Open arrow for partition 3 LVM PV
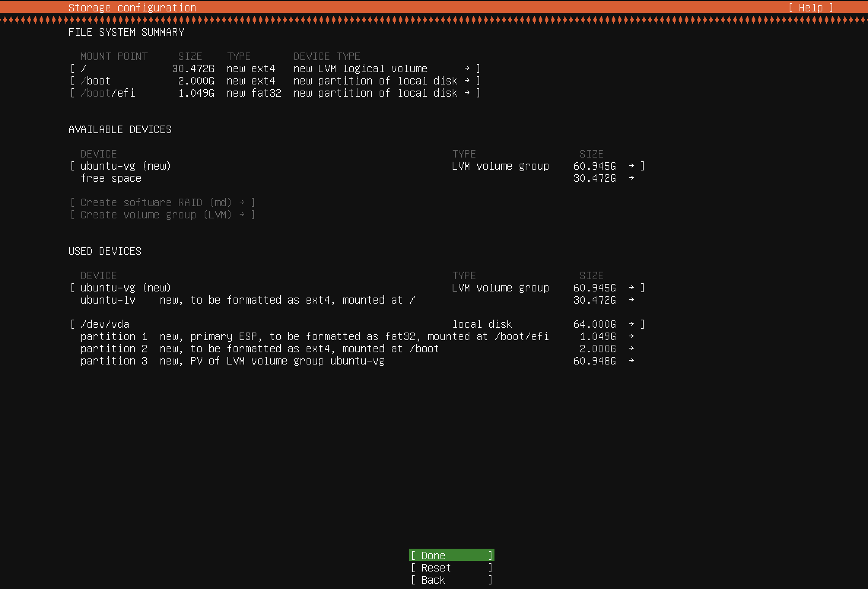The height and width of the screenshot is (589, 868). [631, 361]
